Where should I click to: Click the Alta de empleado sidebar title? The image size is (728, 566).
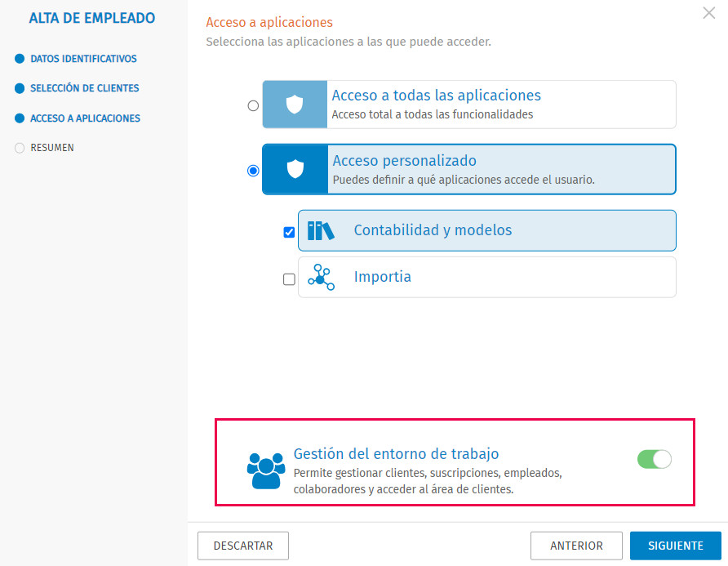[92, 18]
